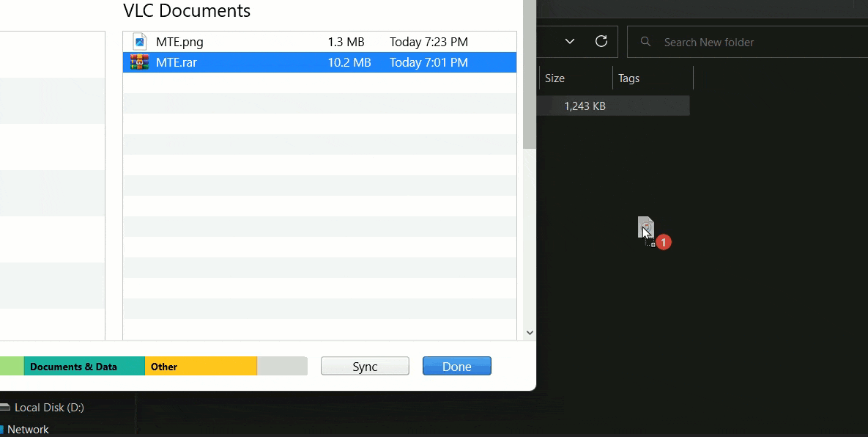Image resolution: width=868 pixels, height=437 pixels.
Task: Click the yellow Other storage segment
Action: pyautogui.click(x=201, y=366)
